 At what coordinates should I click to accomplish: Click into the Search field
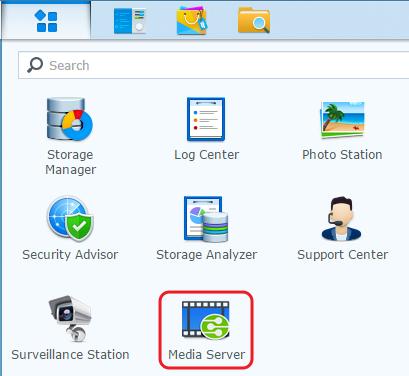(x=214, y=65)
